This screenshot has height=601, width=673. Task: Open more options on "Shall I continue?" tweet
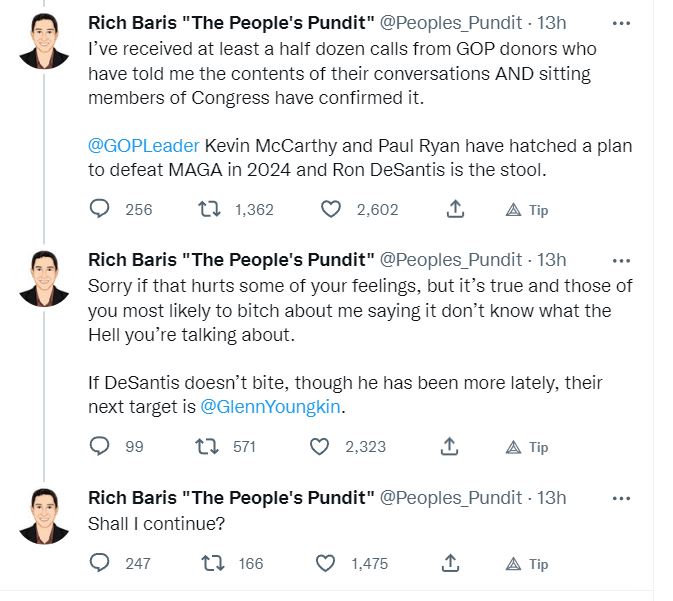tap(621, 497)
